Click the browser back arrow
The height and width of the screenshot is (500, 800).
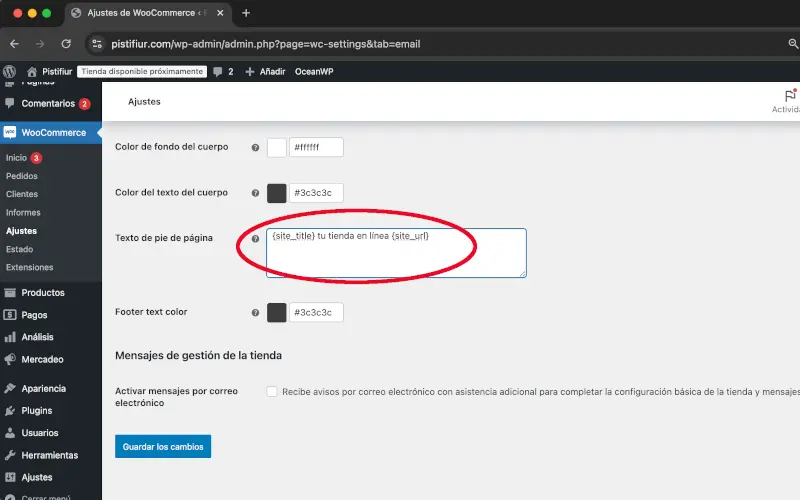14,44
